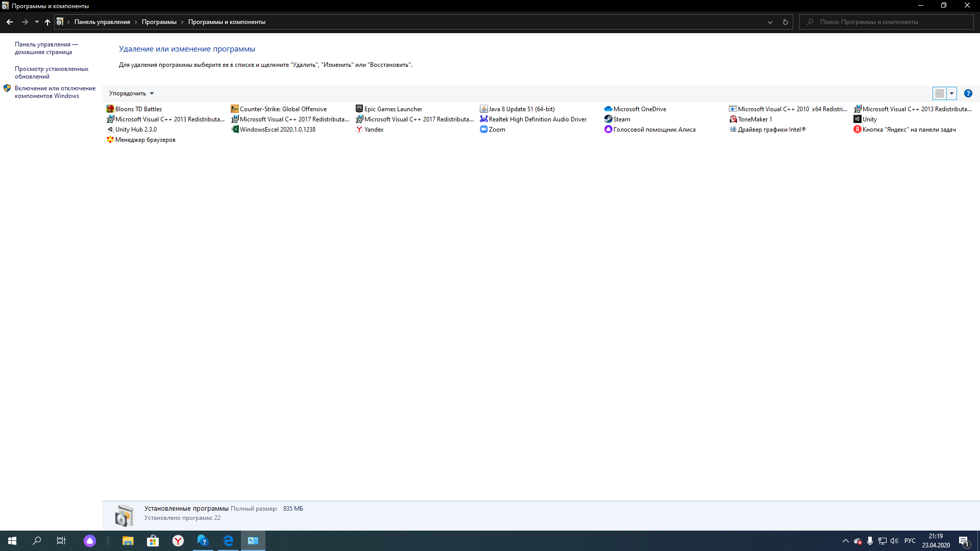
Task: Select the ToneMaker 1 icon
Action: click(732, 119)
